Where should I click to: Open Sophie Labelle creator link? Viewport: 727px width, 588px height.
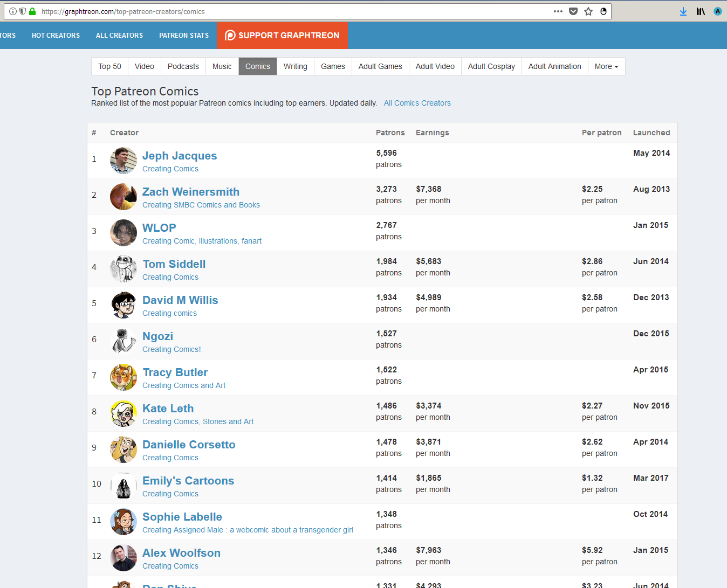[x=182, y=517]
